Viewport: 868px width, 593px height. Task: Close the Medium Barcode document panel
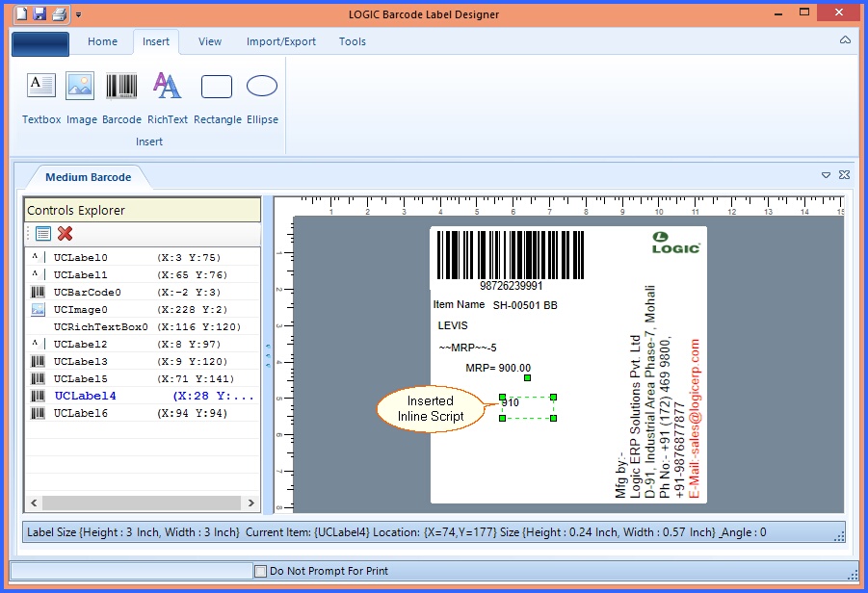(x=844, y=175)
